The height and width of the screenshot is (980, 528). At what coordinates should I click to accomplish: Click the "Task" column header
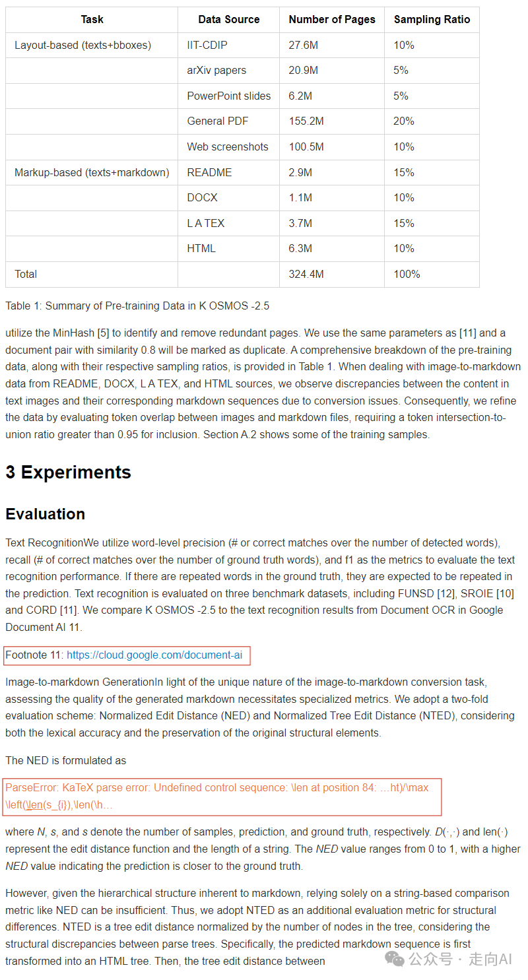click(x=92, y=20)
